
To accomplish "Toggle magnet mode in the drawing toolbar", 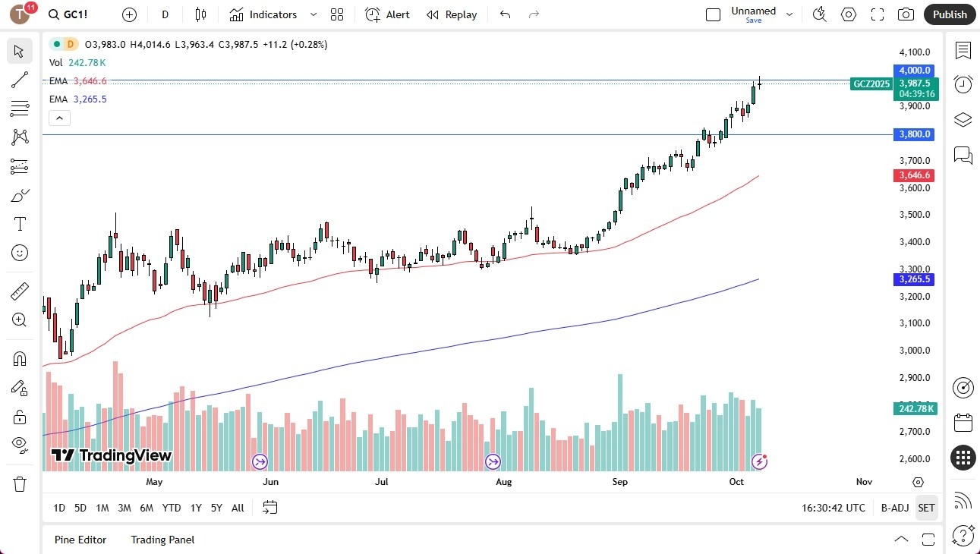I will (x=19, y=357).
